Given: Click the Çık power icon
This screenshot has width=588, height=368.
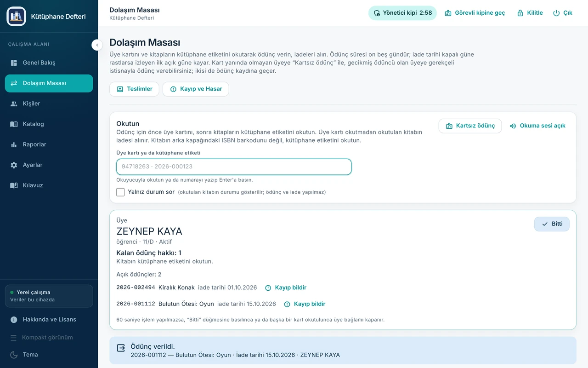Looking at the screenshot, I should pos(556,13).
